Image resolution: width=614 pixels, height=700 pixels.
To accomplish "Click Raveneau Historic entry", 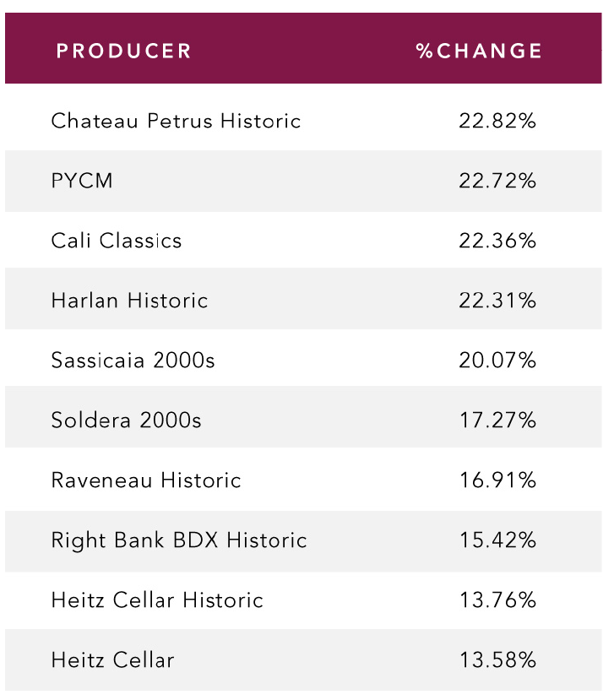I will 146,480.
